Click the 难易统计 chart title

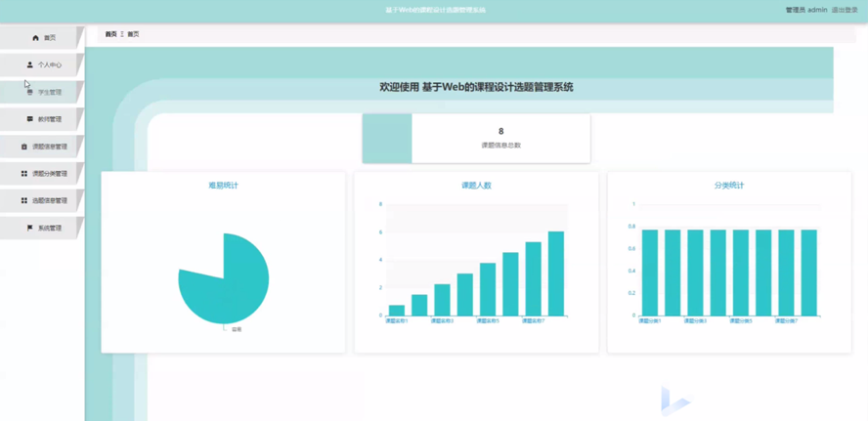pos(223,186)
